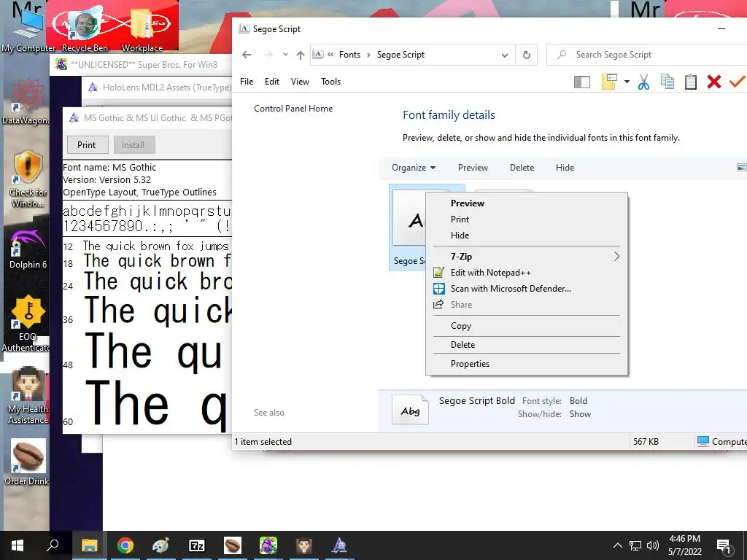Viewport: 747px width, 560px height.
Task: Open the font viewer icon on the taskbar
Action: (339, 545)
